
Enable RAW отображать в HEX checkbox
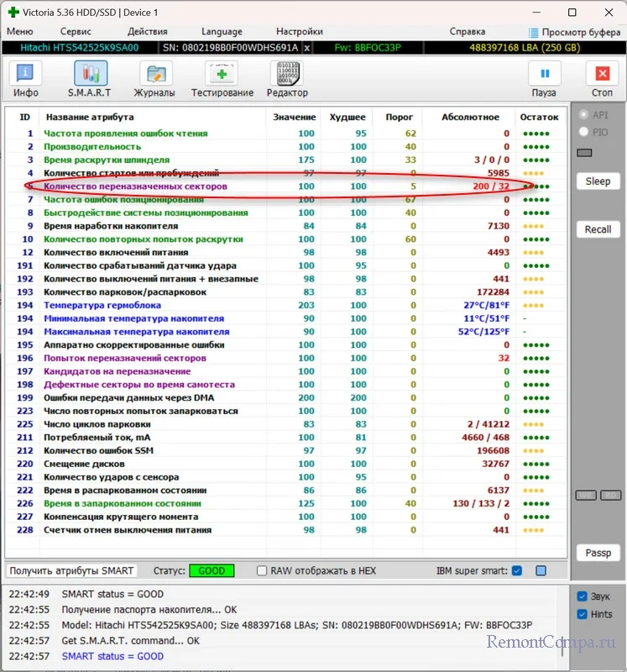(x=262, y=571)
